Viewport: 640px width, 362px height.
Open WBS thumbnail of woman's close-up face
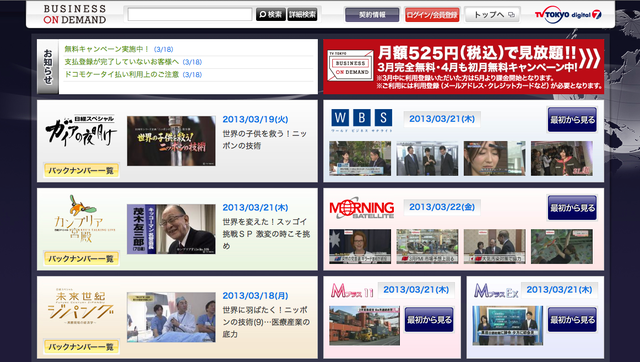pos(494,158)
